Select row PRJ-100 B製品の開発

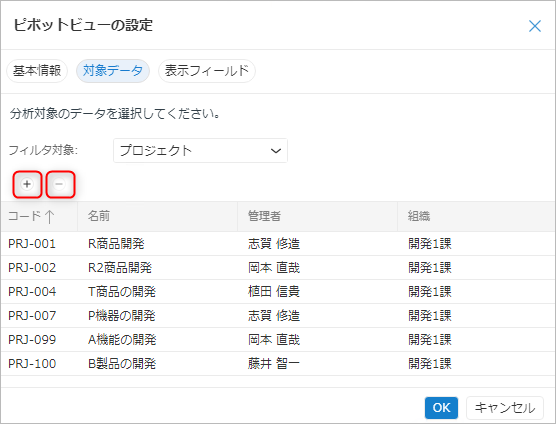278,364
